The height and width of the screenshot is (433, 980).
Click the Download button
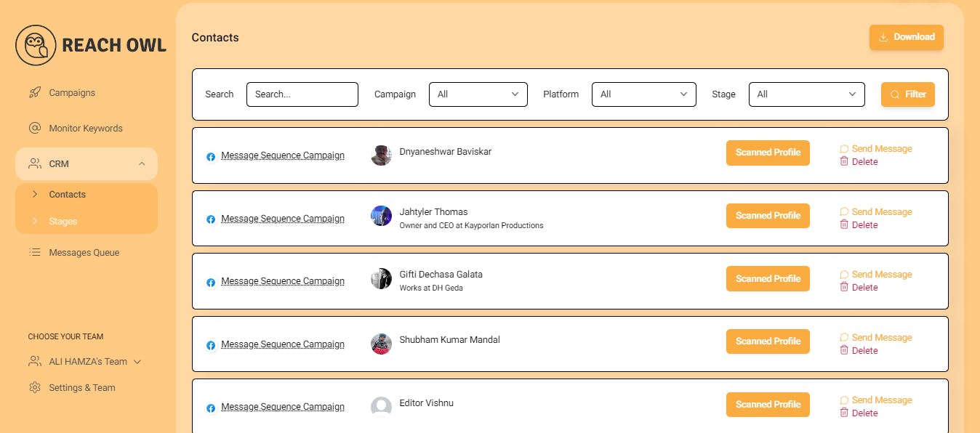[907, 37]
